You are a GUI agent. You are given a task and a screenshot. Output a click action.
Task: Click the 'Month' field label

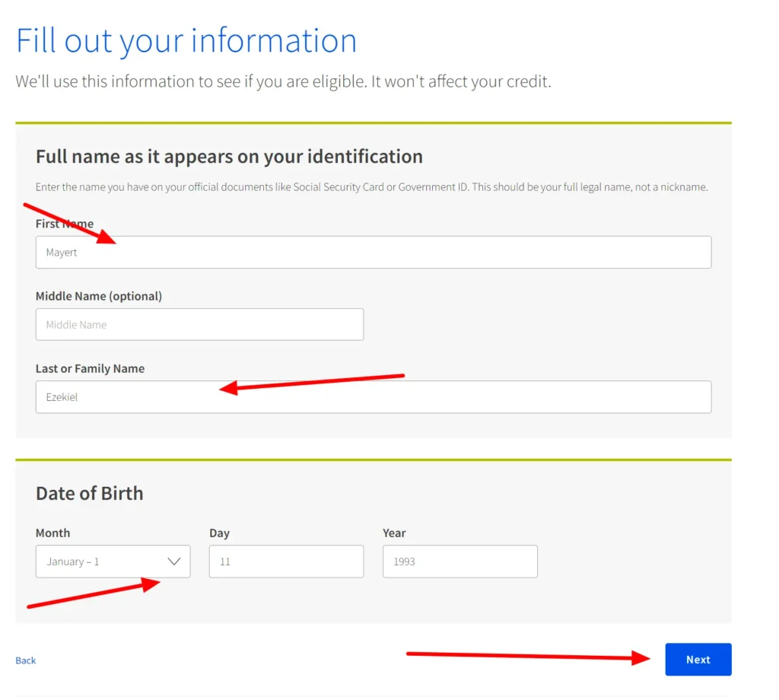click(x=52, y=533)
